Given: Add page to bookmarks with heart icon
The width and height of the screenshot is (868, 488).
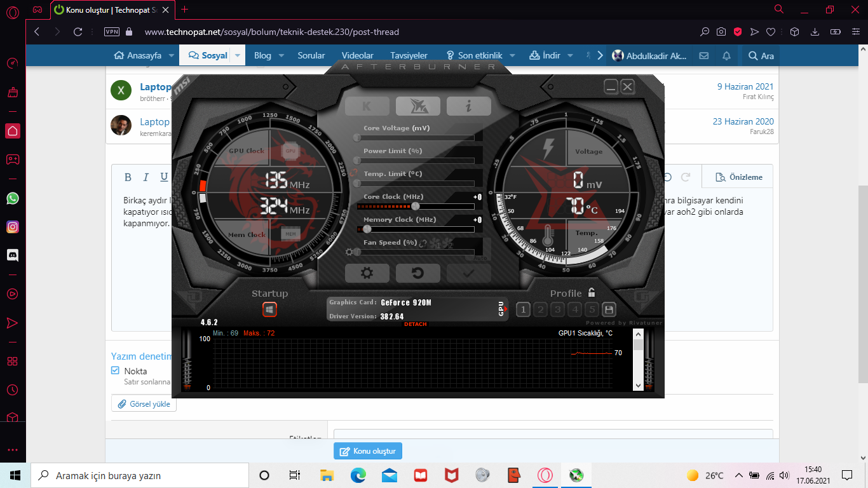Looking at the screenshot, I should (771, 32).
